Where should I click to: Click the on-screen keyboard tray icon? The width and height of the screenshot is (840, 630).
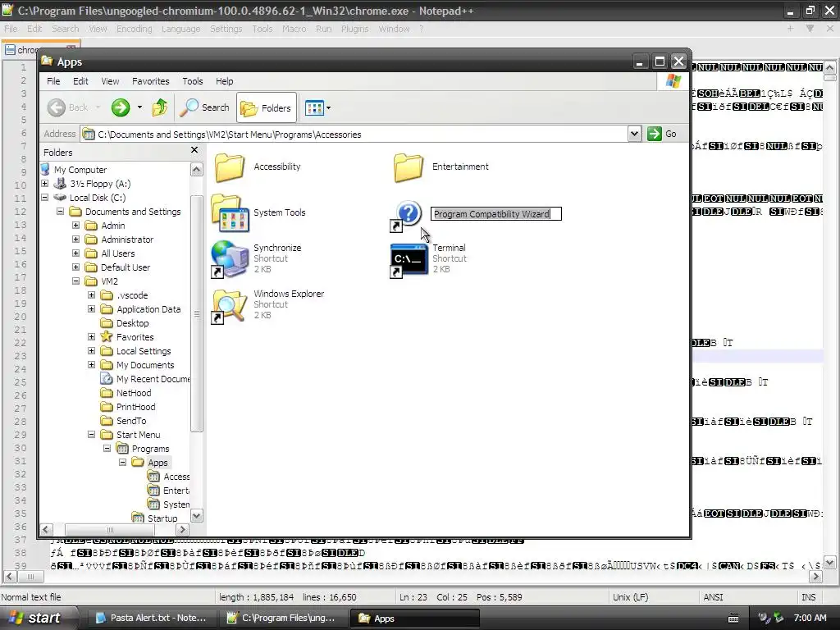tap(733, 619)
